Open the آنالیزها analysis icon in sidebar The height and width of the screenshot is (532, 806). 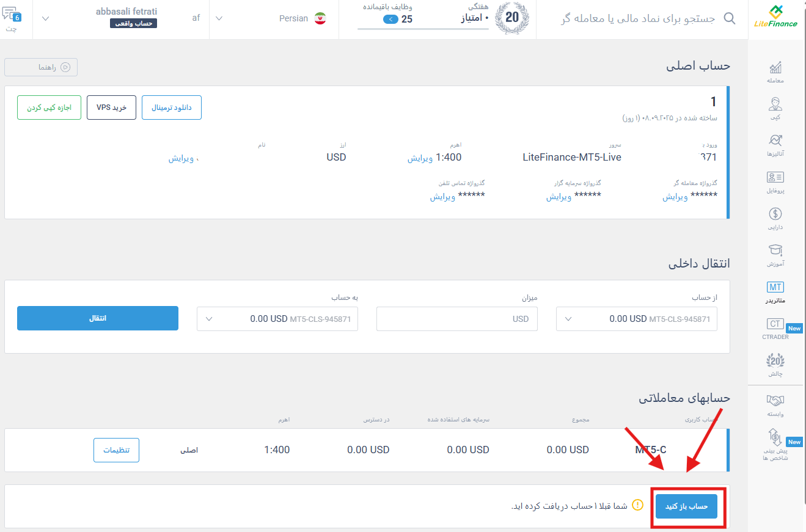pyautogui.click(x=775, y=140)
